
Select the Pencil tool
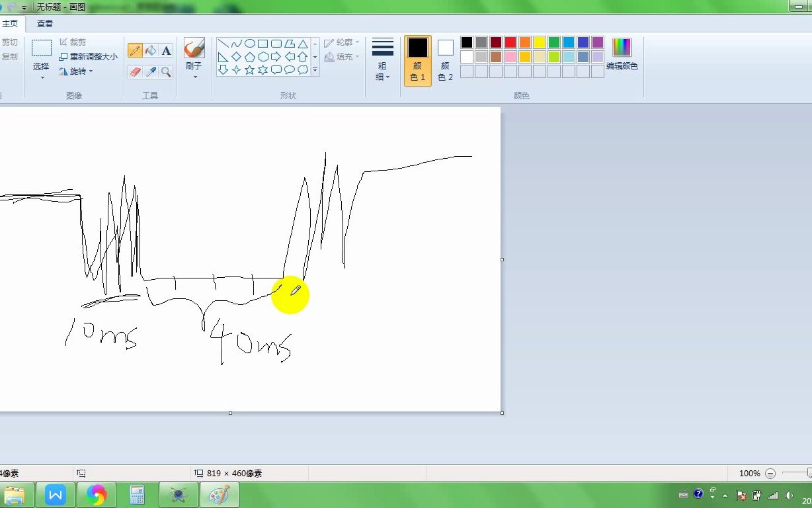pyautogui.click(x=136, y=51)
